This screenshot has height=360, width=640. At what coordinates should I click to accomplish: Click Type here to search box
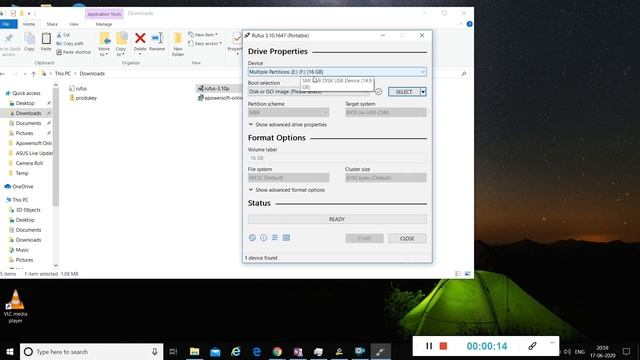(x=91, y=351)
